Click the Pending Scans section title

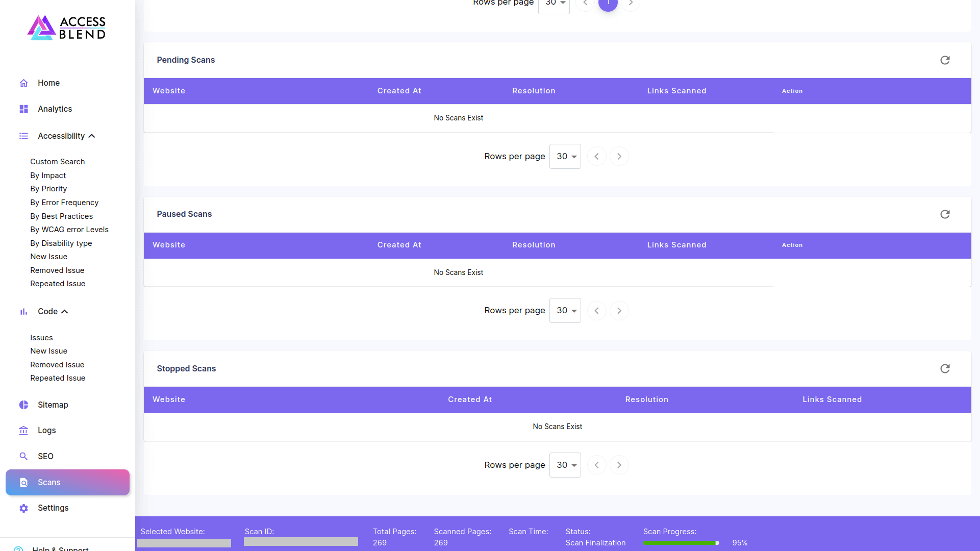(x=186, y=60)
